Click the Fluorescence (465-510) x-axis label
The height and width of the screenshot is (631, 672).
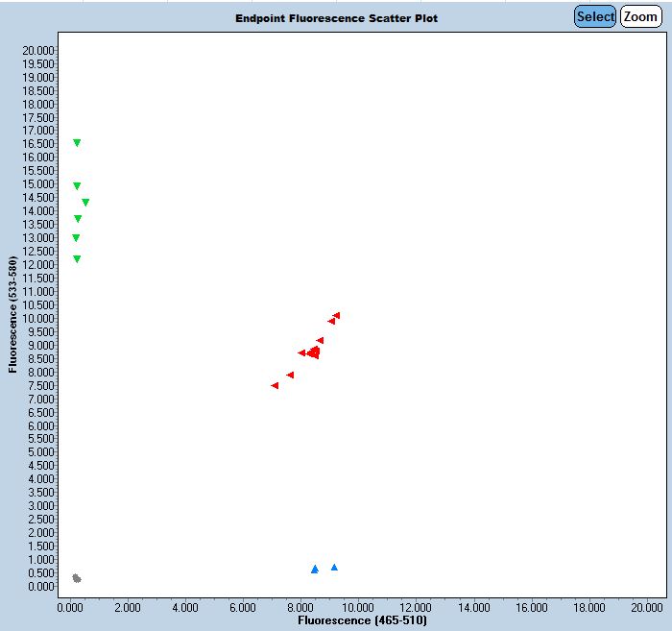point(362,620)
